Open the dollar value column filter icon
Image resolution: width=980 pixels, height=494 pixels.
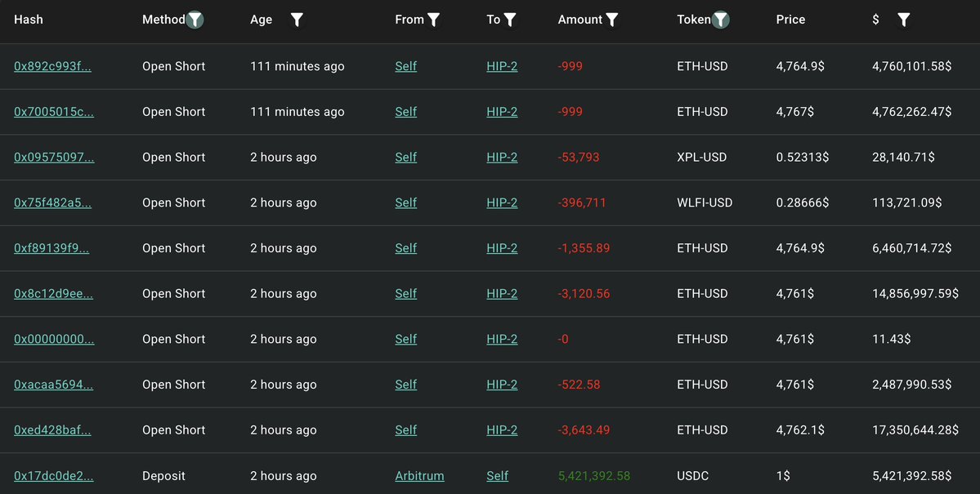point(904,20)
